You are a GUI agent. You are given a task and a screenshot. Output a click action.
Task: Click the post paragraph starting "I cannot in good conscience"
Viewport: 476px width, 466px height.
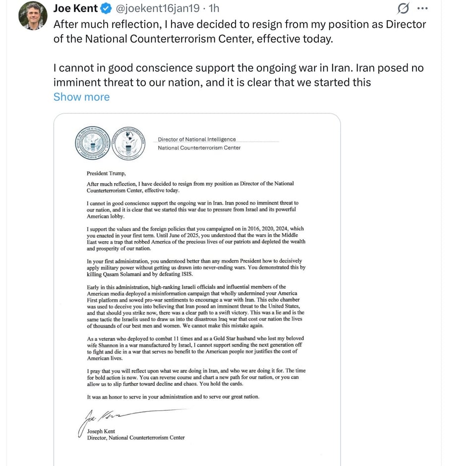[x=238, y=75]
